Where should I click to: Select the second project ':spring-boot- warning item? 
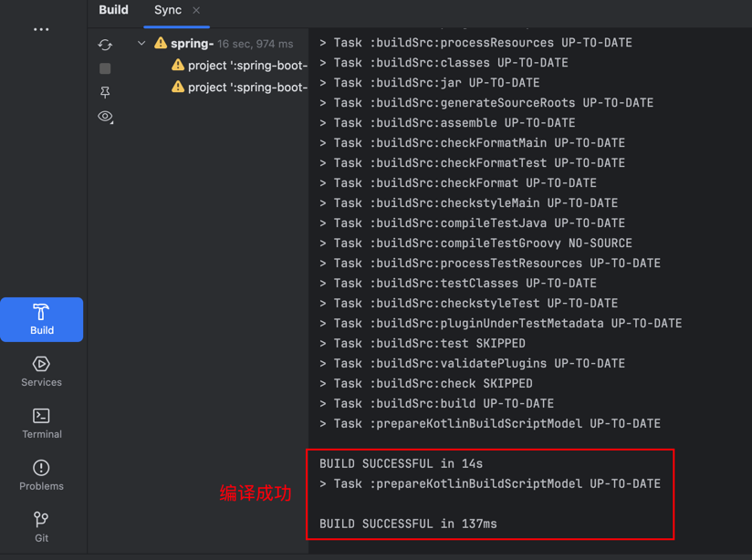[x=246, y=88]
